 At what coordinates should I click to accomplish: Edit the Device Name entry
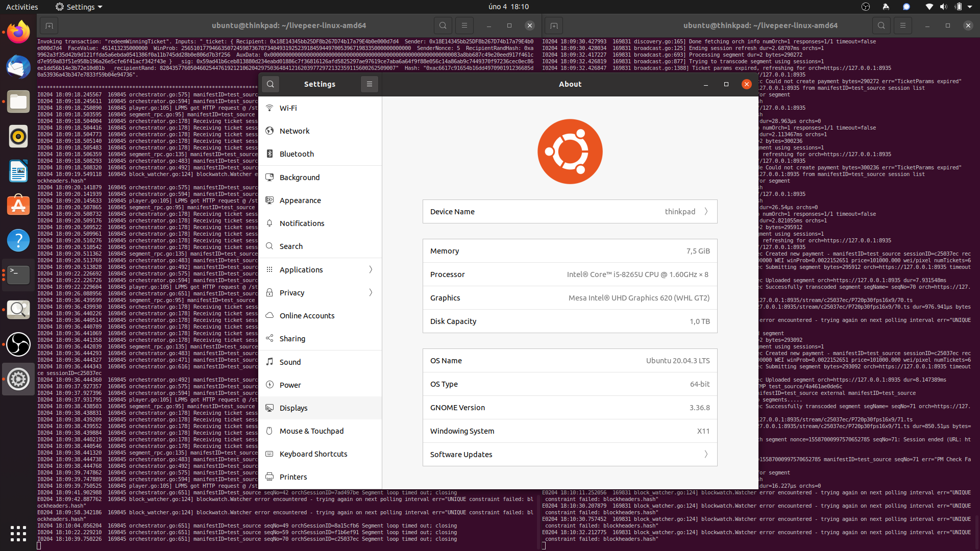(x=705, y=211)
